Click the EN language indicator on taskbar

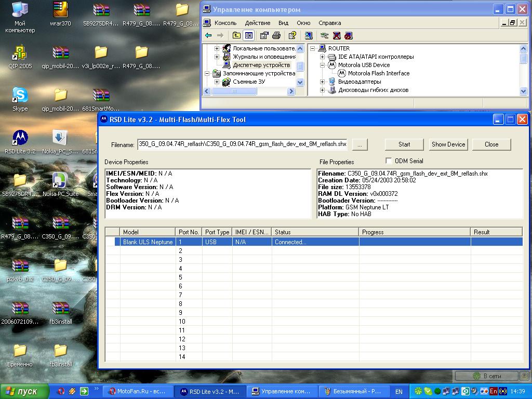click(x=398, y=392)
